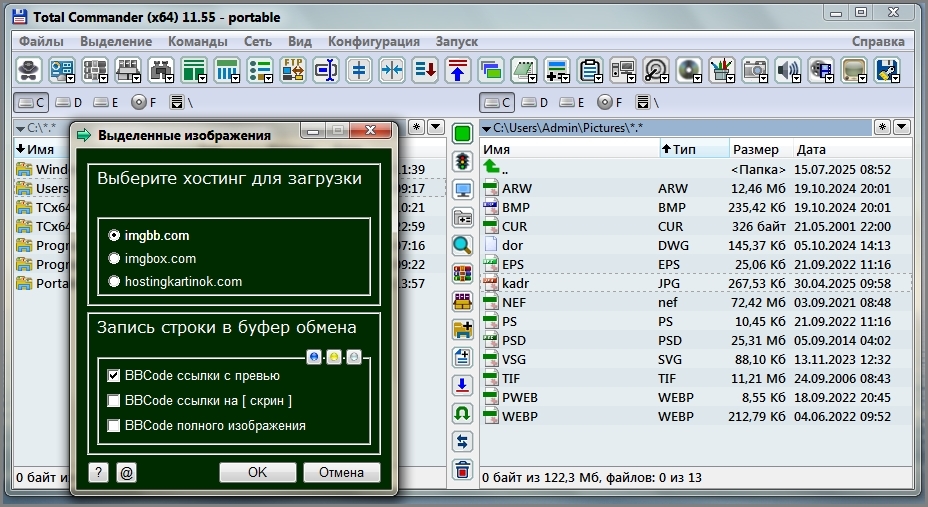Open the right panel directory history dropdown arrow
The width and height of the screenshot is (928, 507).
click(x=901, y=127)
